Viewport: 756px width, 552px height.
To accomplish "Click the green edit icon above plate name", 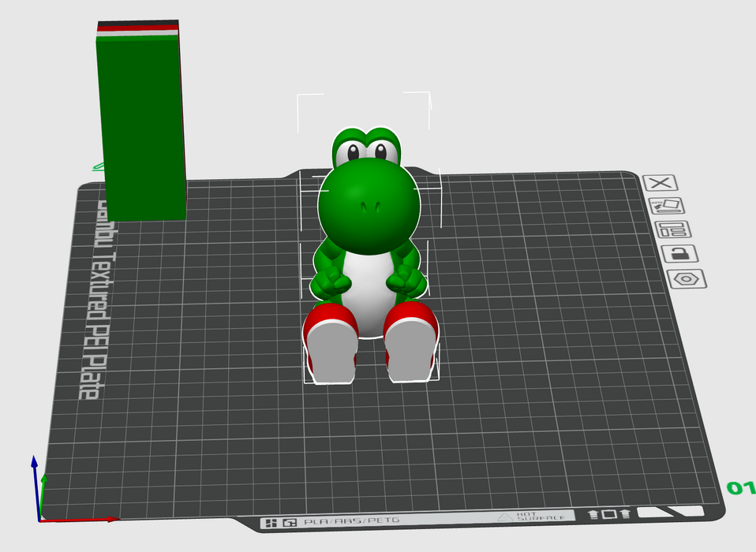I will point(99,166).
